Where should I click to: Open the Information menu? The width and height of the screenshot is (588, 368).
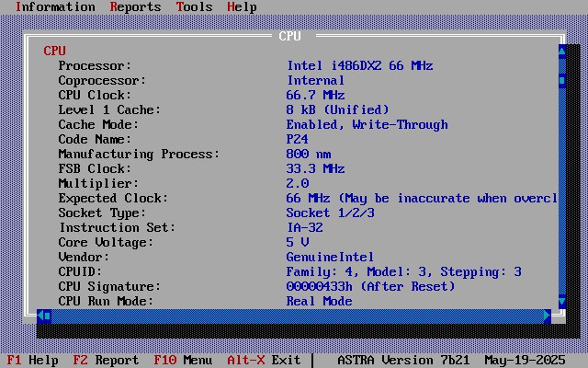tap(55, 7)
